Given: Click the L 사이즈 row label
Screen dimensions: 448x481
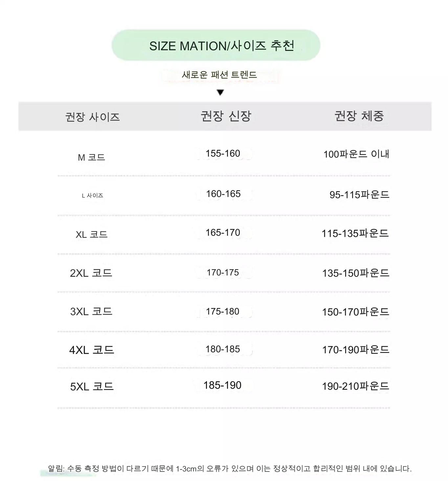Looking at the screenshot, I should pyautogui.click(x=92, y=195).
